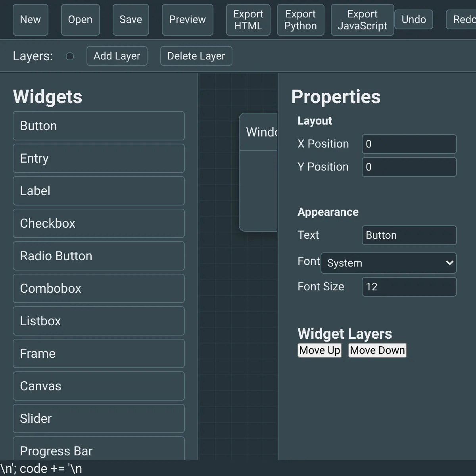Screen dimensions: 476x476
Task: Focus the Font Size field
Action: (409, 287)
